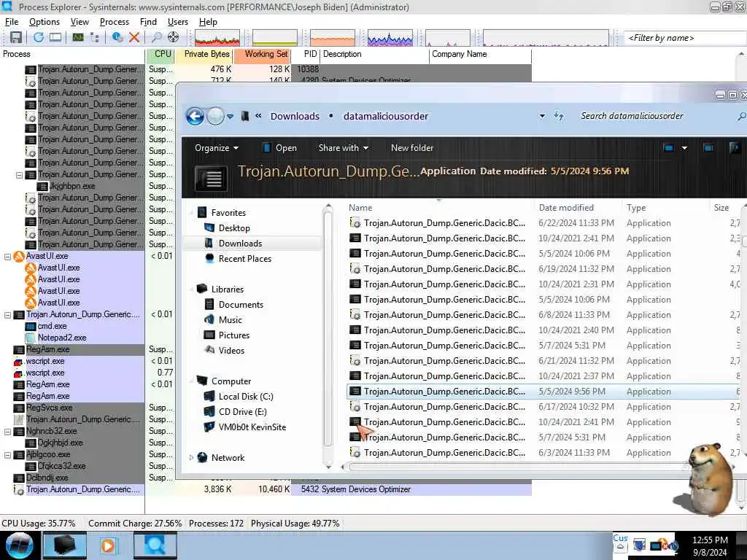Open the View menu
This screenshot has width=747, height=560.
[x=80, y=22]
